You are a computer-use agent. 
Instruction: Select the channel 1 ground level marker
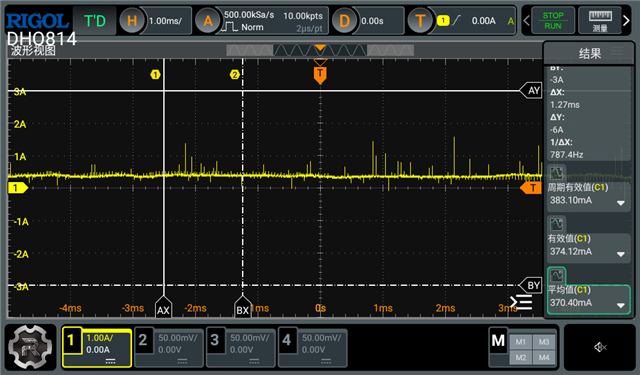point(18,188)
